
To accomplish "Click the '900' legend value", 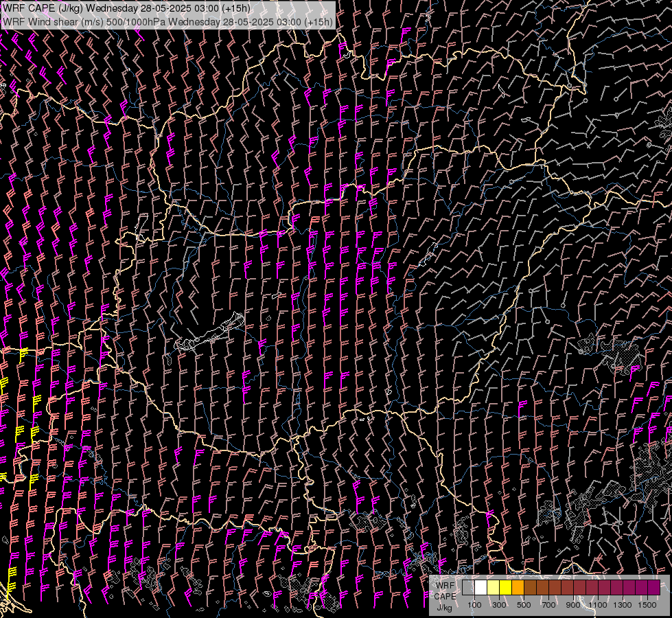I will (573, 605).
